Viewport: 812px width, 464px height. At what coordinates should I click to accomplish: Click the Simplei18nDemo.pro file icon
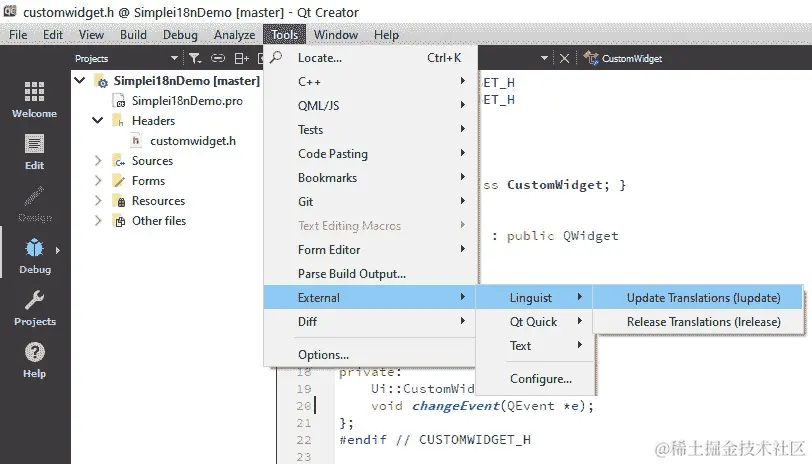(x=119, y=101)
